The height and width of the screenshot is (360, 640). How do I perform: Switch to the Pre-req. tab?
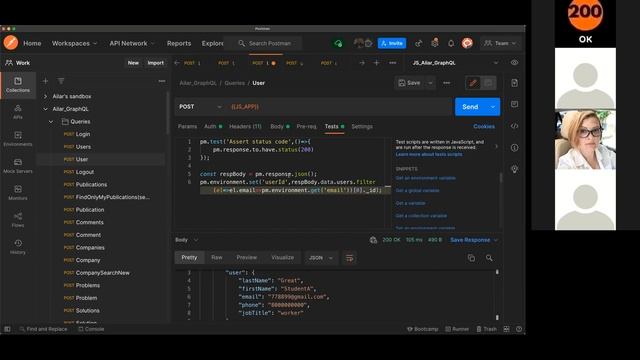coord(307,127)
